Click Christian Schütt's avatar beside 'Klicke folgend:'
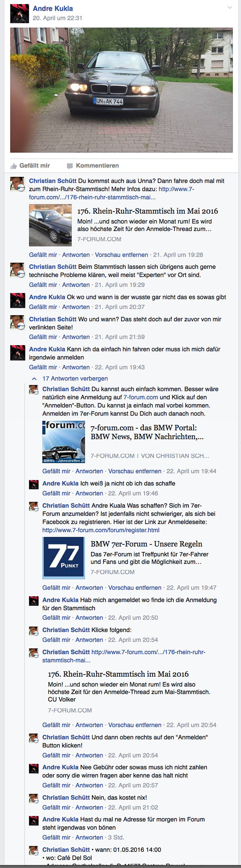241x868 pixels. click(34, 631)
